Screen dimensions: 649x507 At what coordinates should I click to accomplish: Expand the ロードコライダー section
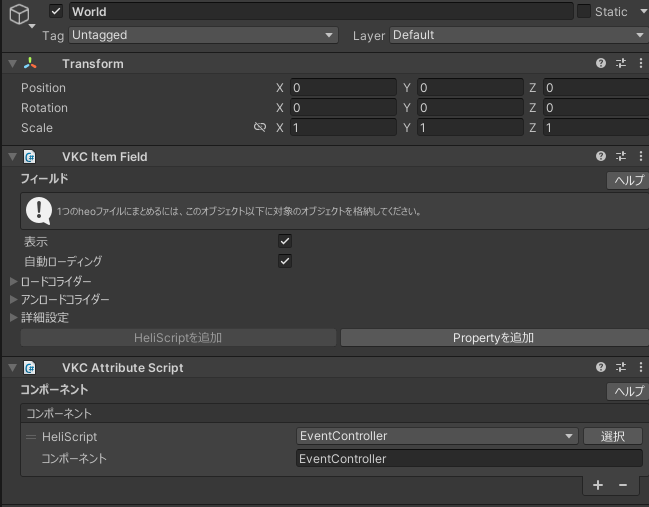pyautogui.click(x=13, y=281)
